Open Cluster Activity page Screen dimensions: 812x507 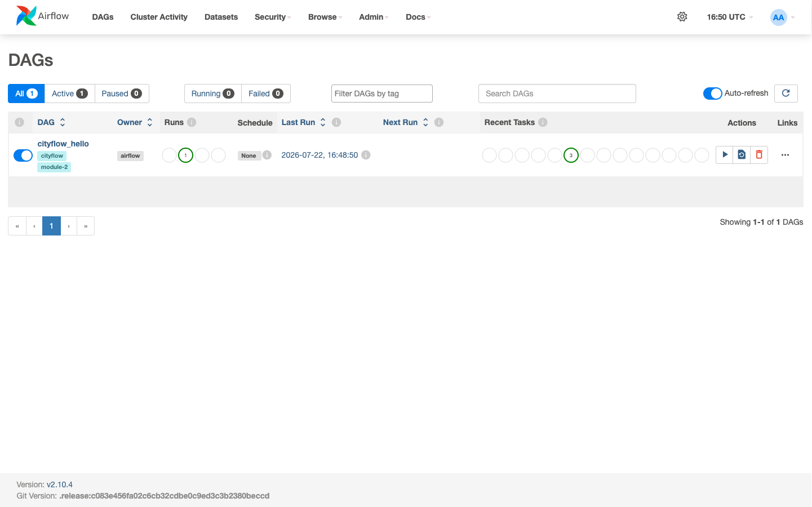[x=159, y=17]
